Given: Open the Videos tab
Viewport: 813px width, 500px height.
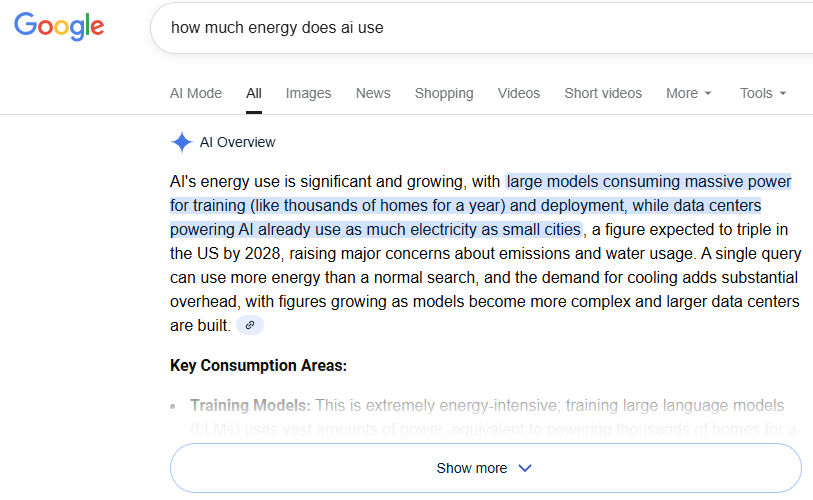Looking at the screenshot, I should pyautogui.click(x=519, y=93).
